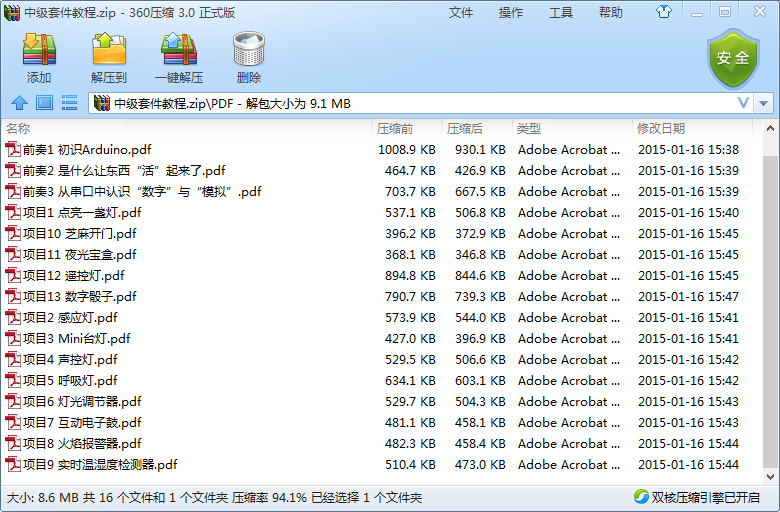Click PDF icon of 项目2 感应灯.pdf
This screenshot has width=780, height=512.
13,317
